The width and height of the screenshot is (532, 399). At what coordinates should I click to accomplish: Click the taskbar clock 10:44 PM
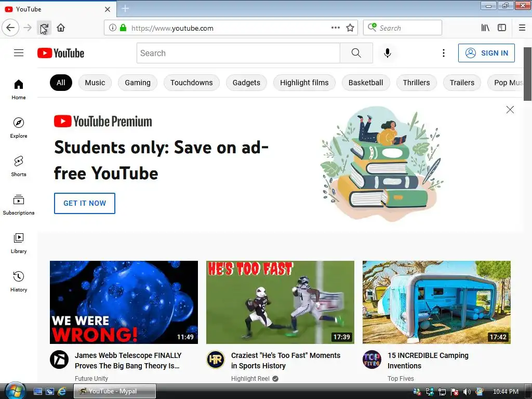pos(506,392)
